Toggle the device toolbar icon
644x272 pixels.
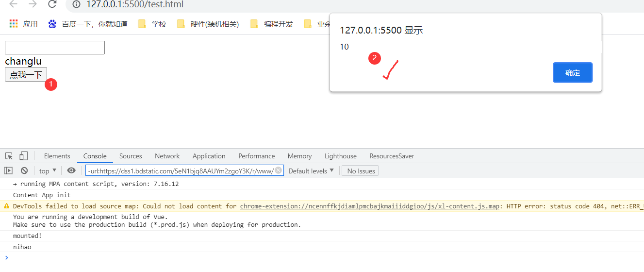[23, 156]
